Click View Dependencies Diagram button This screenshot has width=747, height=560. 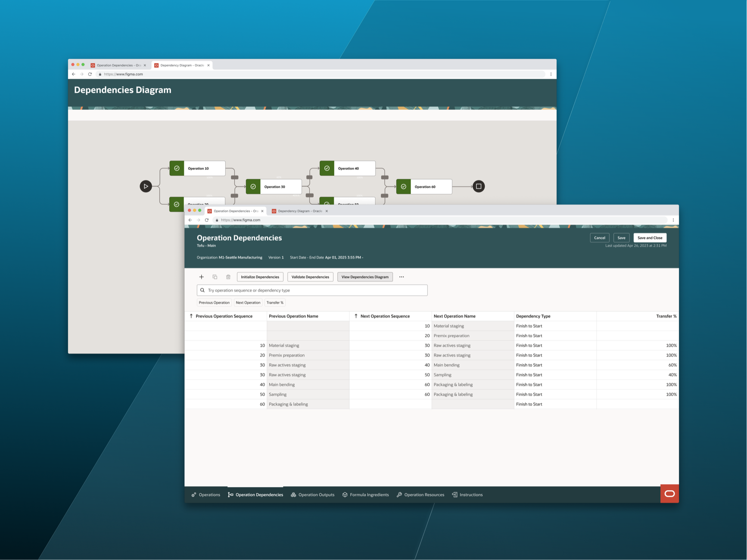[365, 277]
